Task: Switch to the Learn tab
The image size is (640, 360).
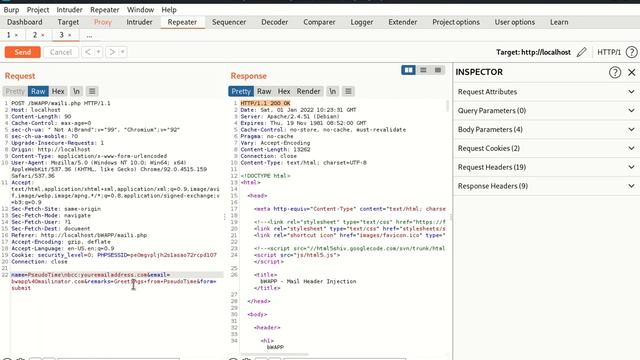Action: (x=559, y=22)
